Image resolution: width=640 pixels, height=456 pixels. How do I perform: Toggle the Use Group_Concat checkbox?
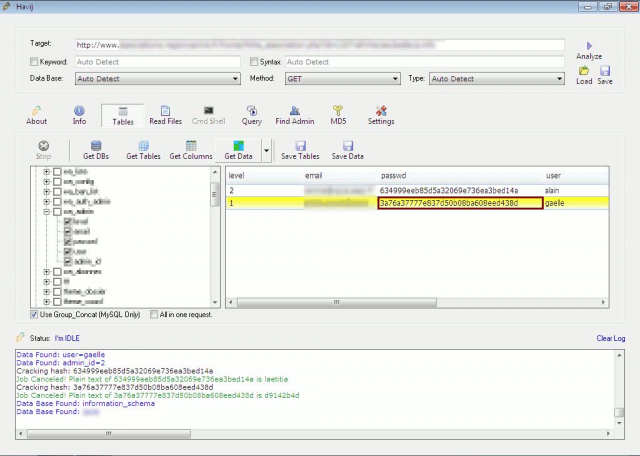(35, 314)
